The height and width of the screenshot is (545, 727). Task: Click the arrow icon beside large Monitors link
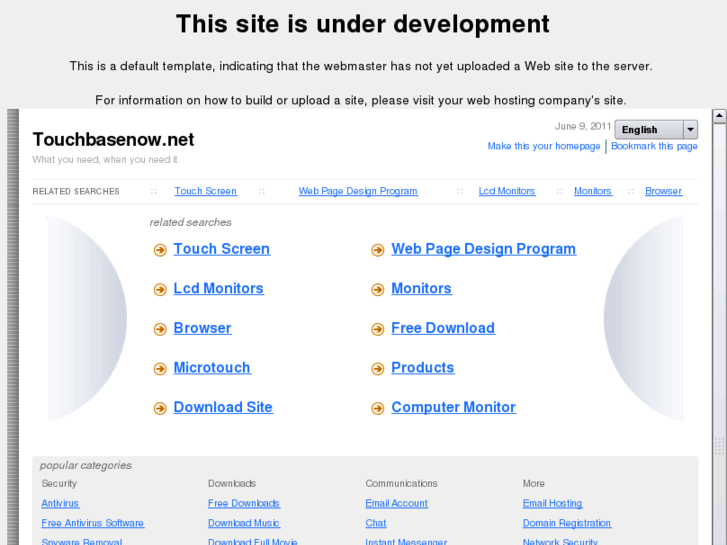[x=378, y=290]
